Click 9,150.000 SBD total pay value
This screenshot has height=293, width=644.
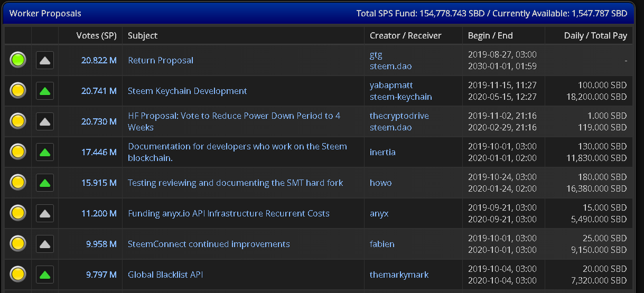(599, 250)
